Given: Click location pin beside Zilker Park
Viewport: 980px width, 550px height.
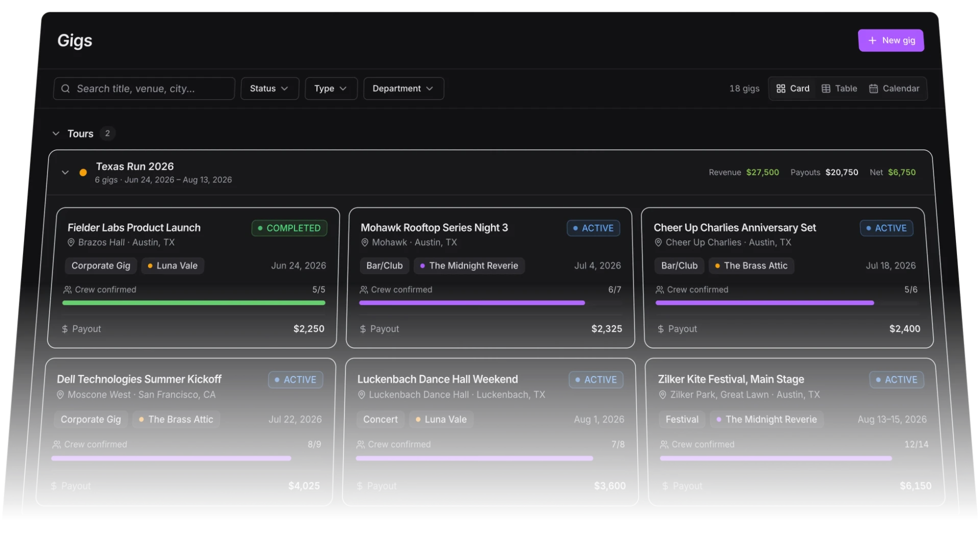Looking at the screenshot, I should click(663, 395).
